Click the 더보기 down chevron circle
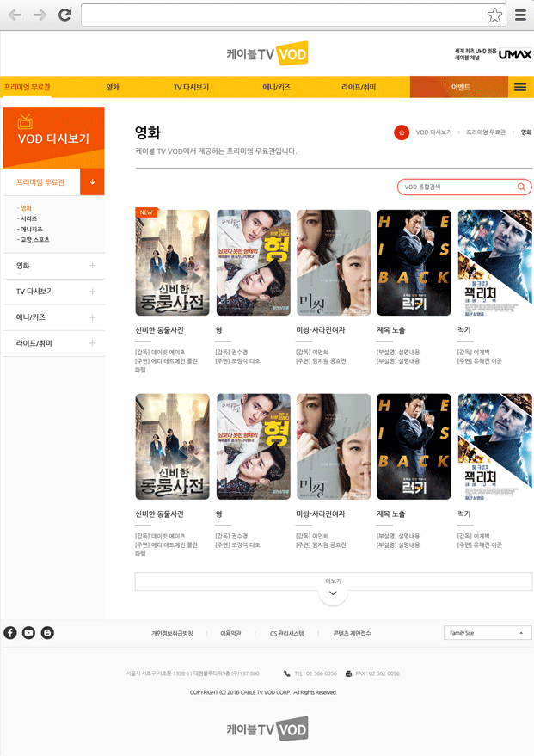Viewport: 534px width, 756px height. (333, 593)
